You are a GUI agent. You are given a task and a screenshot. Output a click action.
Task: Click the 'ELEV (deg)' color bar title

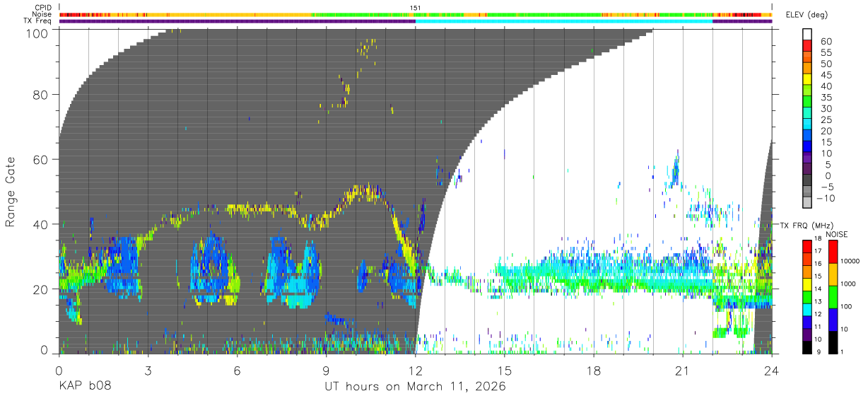(x=807, y=15)
